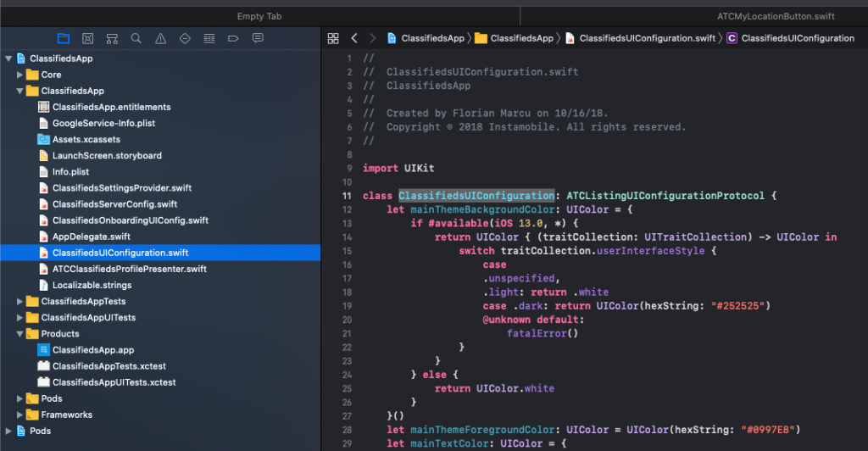868x451 pixels.
Task: Click the highlighted ClassifiedsUIConfiguration class name
Action: (476, 195)
